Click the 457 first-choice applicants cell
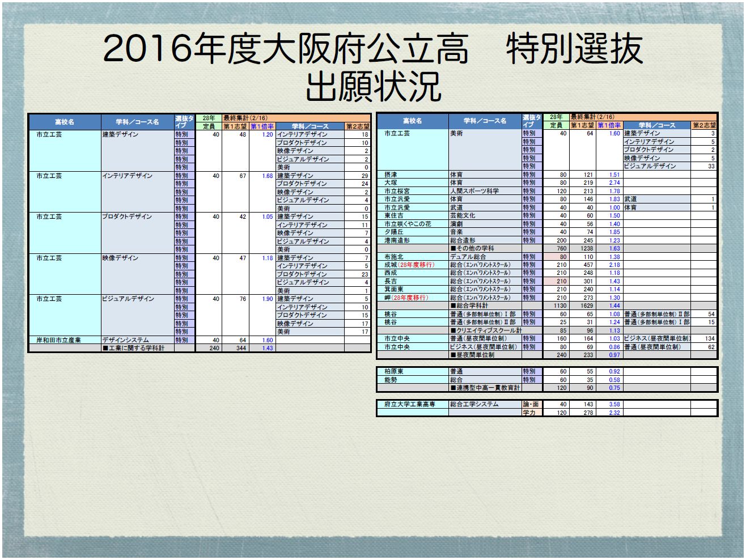746x560 pixels. click(x=583, y=265)
